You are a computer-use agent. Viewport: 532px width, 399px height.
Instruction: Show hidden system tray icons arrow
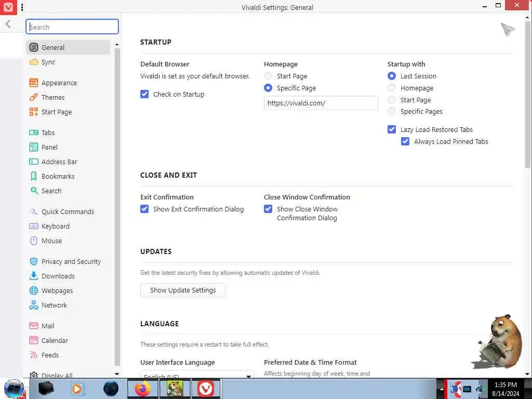(442, 389)
